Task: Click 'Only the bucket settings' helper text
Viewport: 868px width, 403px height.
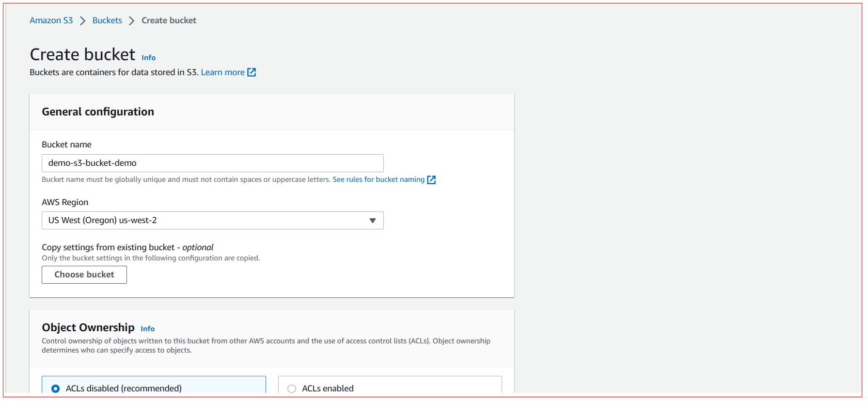Action: pos(151,258)
